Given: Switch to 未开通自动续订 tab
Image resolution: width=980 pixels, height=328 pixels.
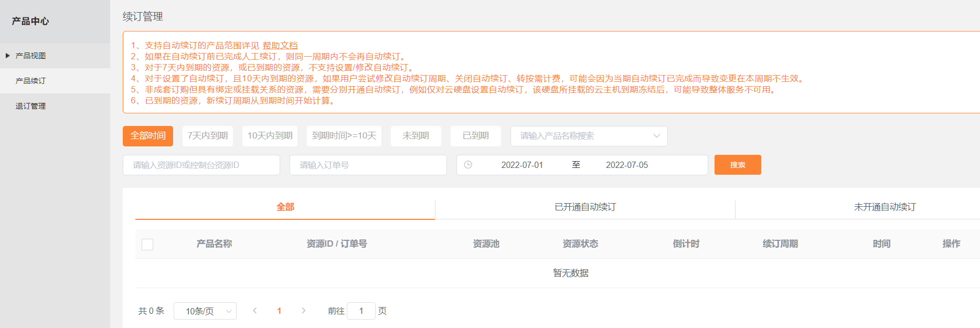Looking at the screenshot, I should coord(885,207).
